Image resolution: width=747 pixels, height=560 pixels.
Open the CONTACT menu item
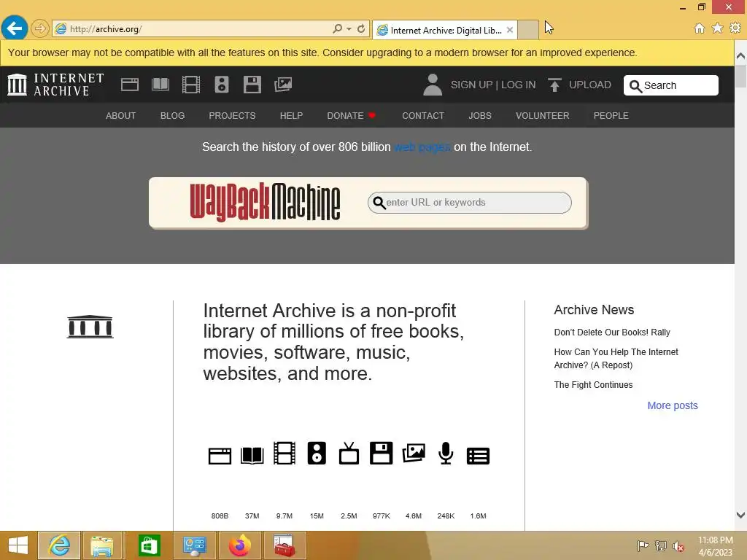click(423, 116)
